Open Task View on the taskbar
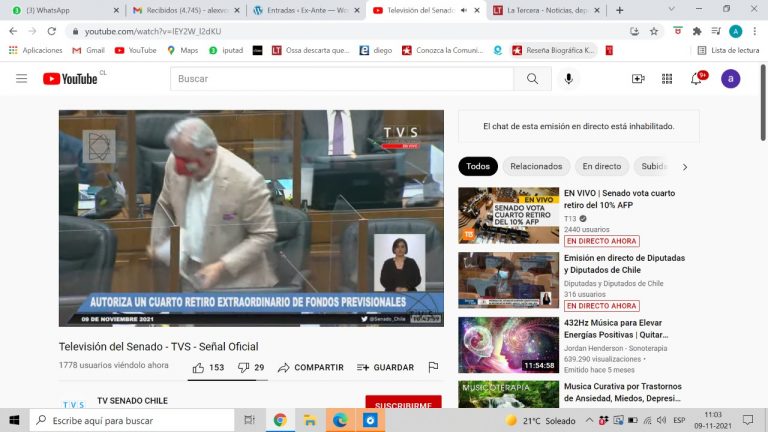 click(249, 420)
